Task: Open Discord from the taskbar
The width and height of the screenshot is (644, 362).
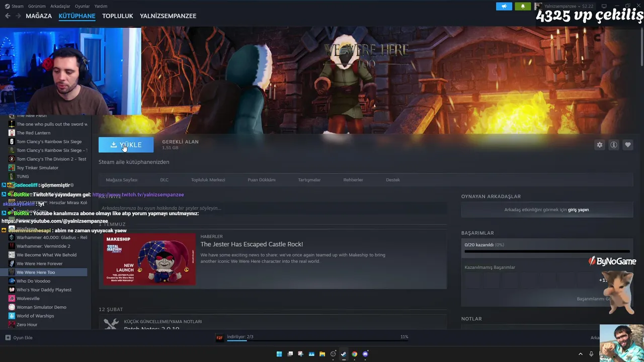Action: pyautogui.click(x=365, y=354)
